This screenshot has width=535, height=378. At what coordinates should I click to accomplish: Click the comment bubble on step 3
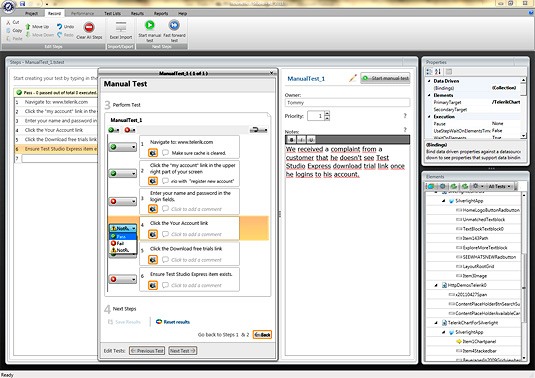click(x=165, y=208)
